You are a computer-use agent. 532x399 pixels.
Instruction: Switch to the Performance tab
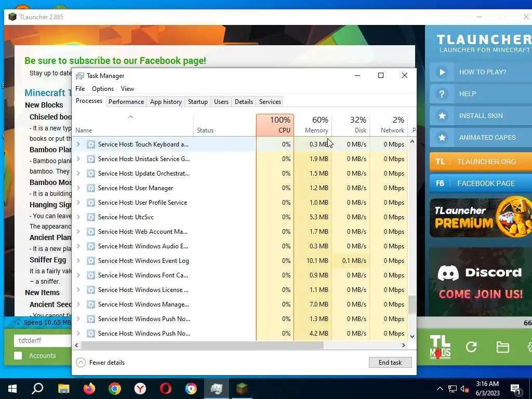coord(126,102)
